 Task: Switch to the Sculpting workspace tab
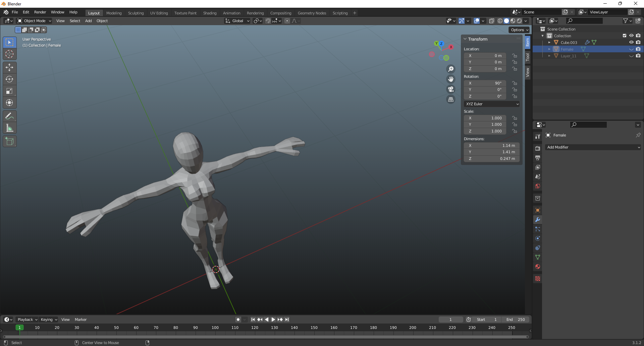point(136,13)
